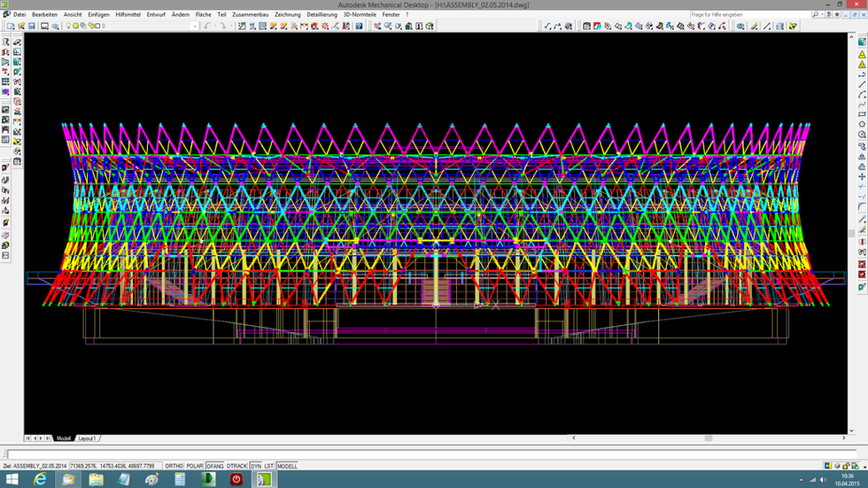Open Calculator icon on taskbar
Screen dimensions: 868x488
[180, 479]
